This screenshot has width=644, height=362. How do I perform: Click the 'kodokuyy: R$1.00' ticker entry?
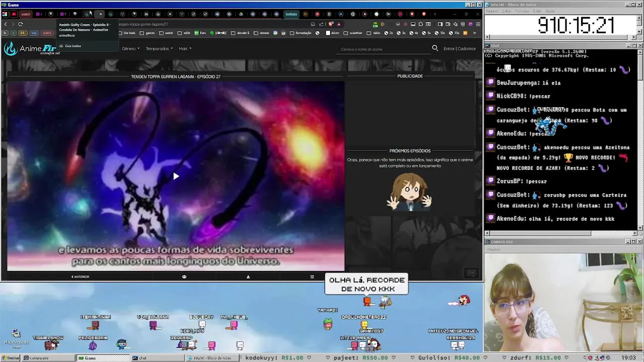coord(274,358)
